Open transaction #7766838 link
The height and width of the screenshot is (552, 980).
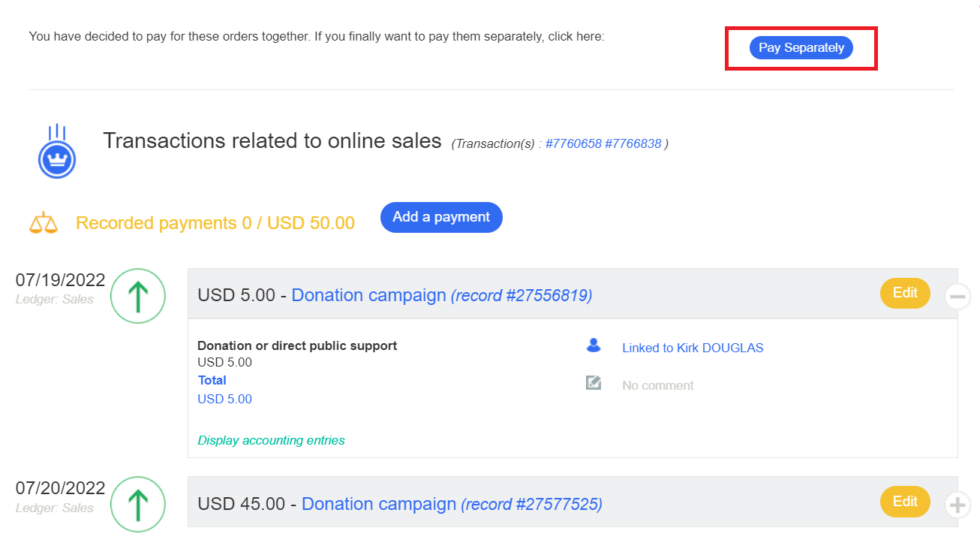(633, 143)
